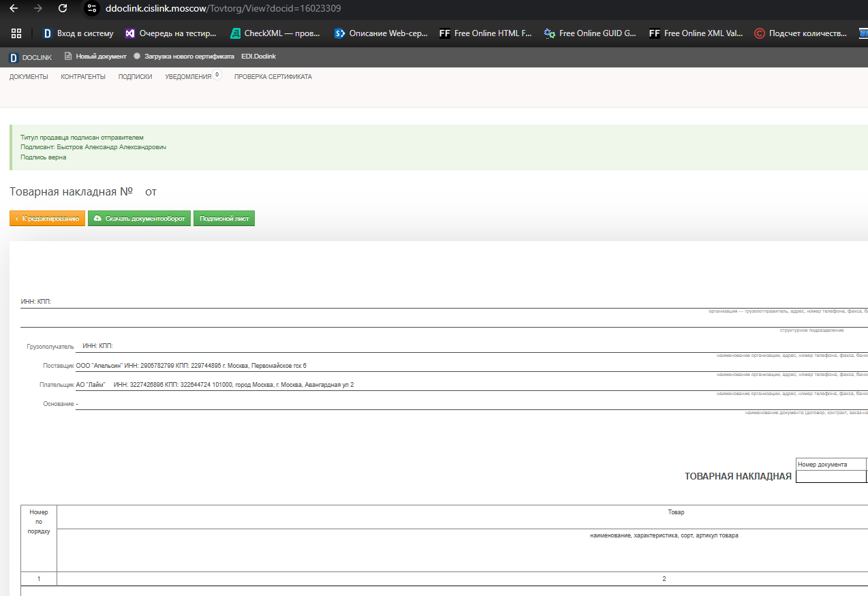Open the 'Описание Web-сер...' bookmark

[x=381, y=33]
